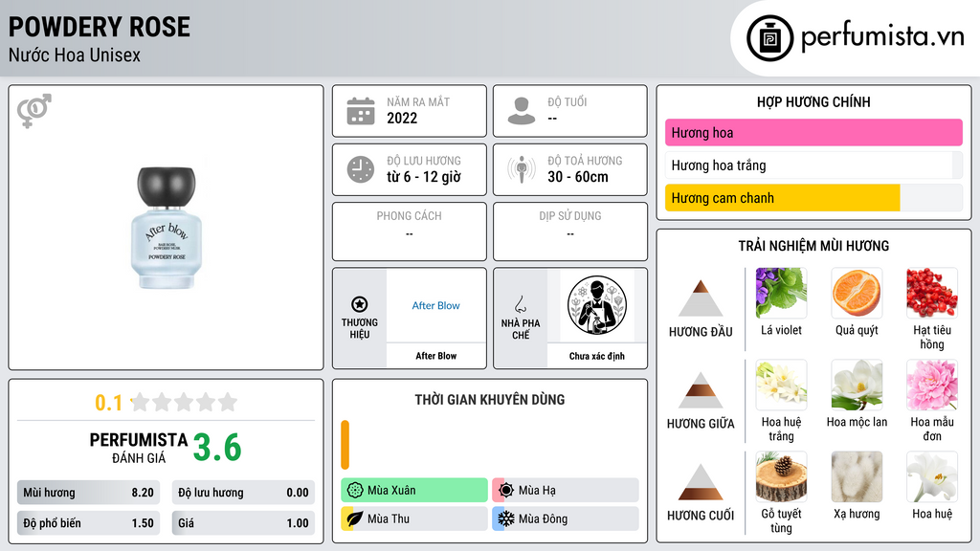Select the Mùa Xuân season bar
The width and height of the screenshot is (980, 551).
point(414,490)
